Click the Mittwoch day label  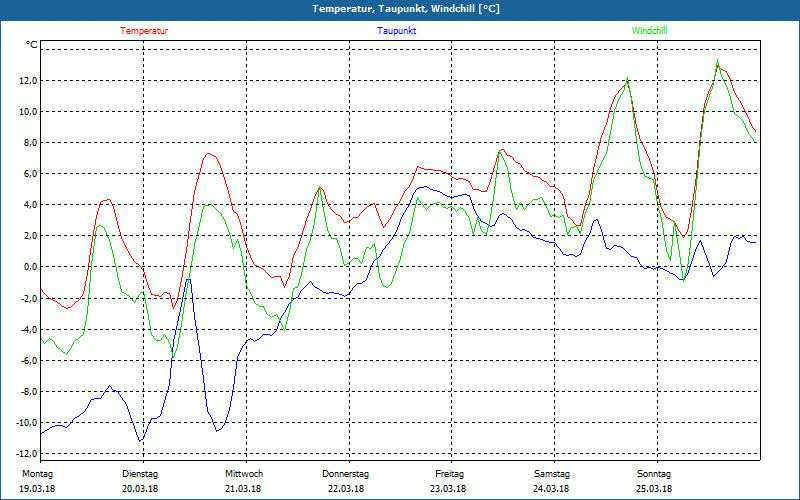click(244, 474)
